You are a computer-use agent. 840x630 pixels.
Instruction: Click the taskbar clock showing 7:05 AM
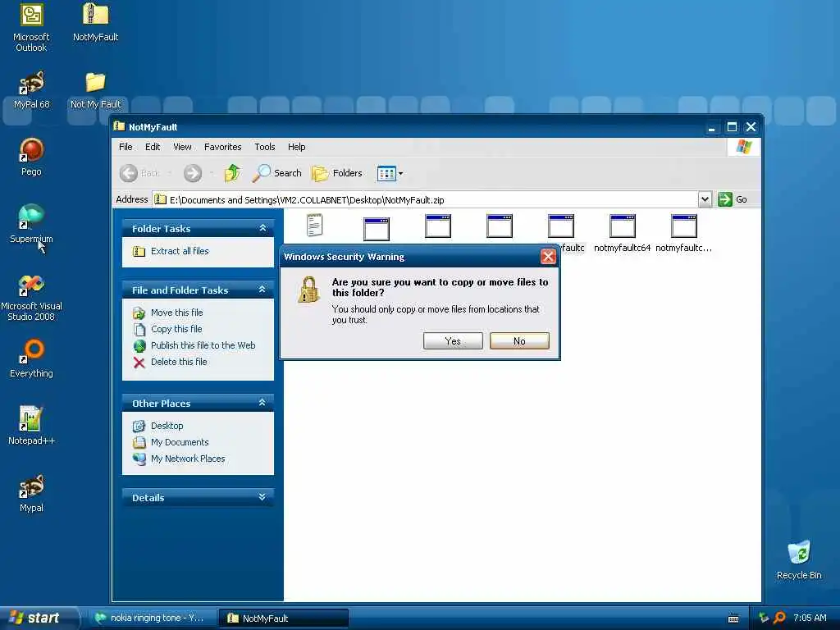coord(810,619)
